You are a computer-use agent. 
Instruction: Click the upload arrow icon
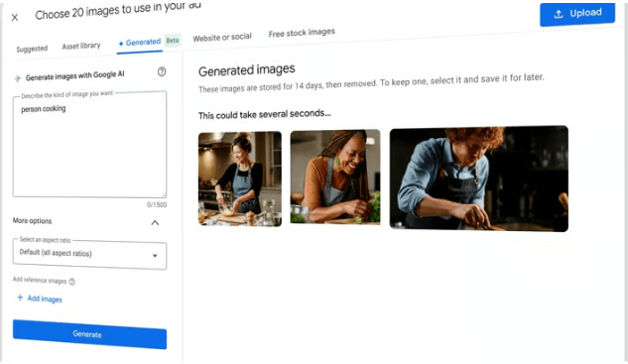pos(559,15)
